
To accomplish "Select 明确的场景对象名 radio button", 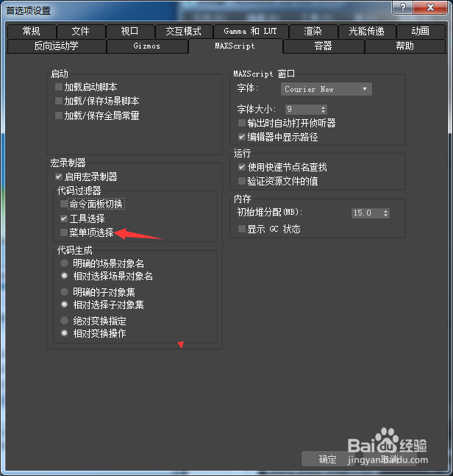I will click(64, 263).
